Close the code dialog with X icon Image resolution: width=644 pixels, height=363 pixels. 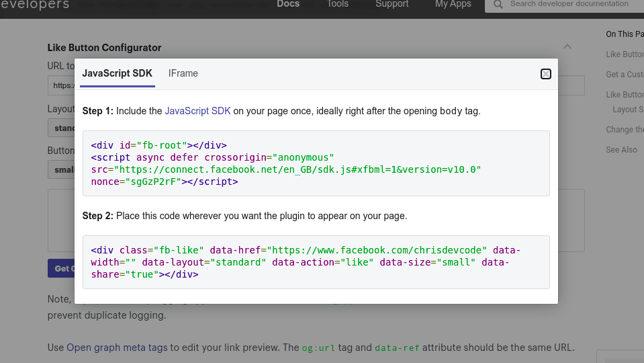(545, 74)
